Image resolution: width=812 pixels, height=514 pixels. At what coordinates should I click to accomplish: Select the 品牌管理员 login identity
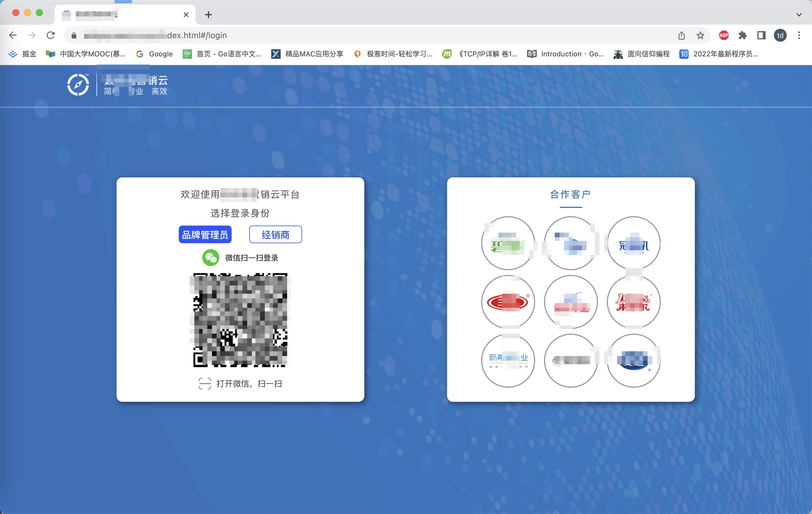click(205, 235)
